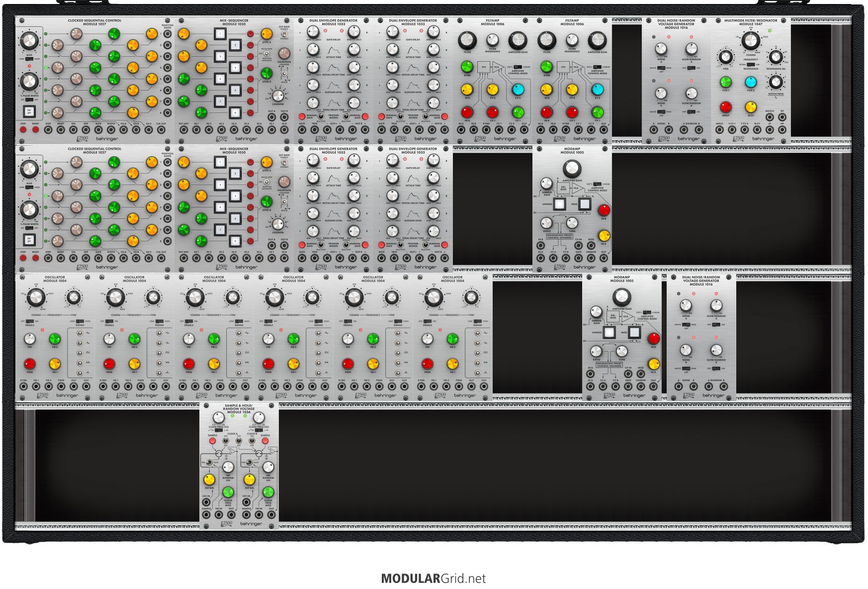Click Filter knob on the left Filtamp 1006
Image resolution: width=868 pixels, height=589 pixels.
pos(467,41)
